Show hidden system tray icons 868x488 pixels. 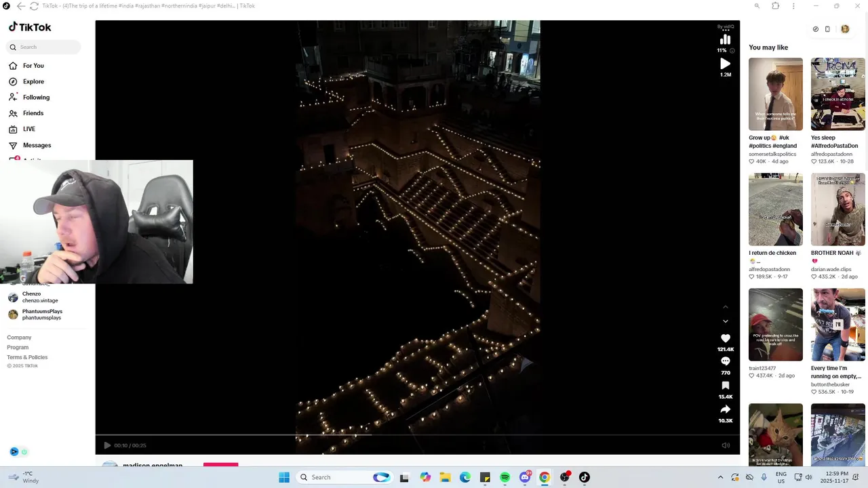point(720,477)
